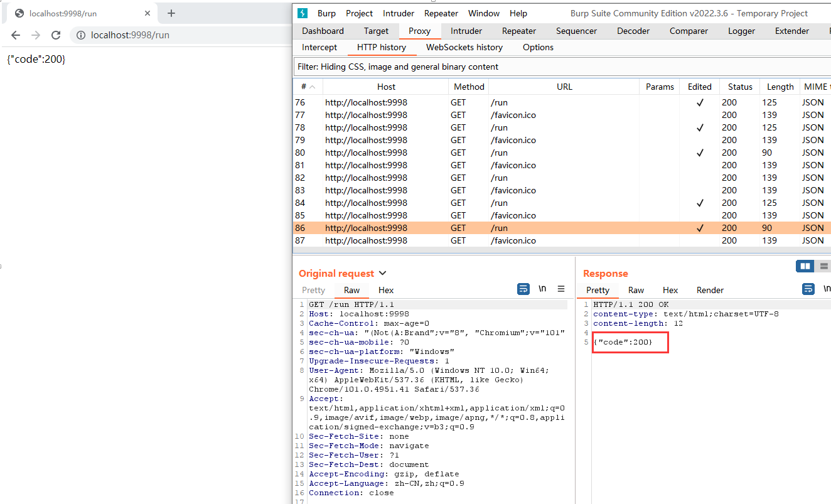Switch to WebSockets history sub-tab
This screenshot has height=504, width=831.
(x=464, y=47)
